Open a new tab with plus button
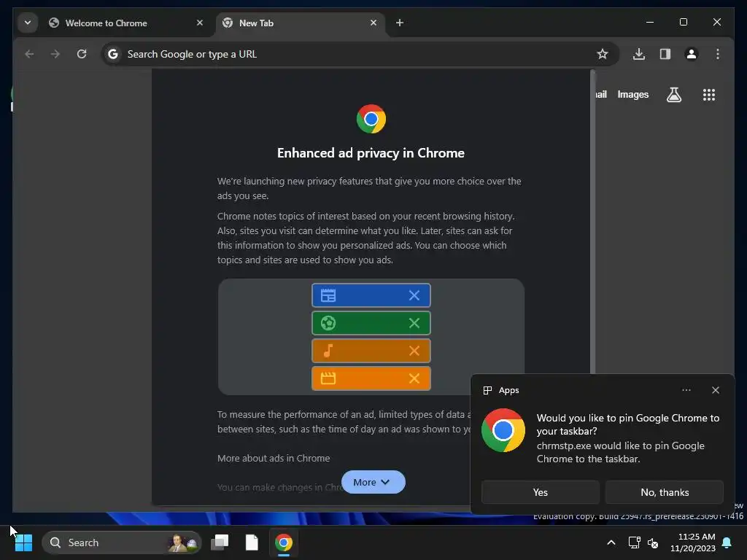 (x=400, y=23)
